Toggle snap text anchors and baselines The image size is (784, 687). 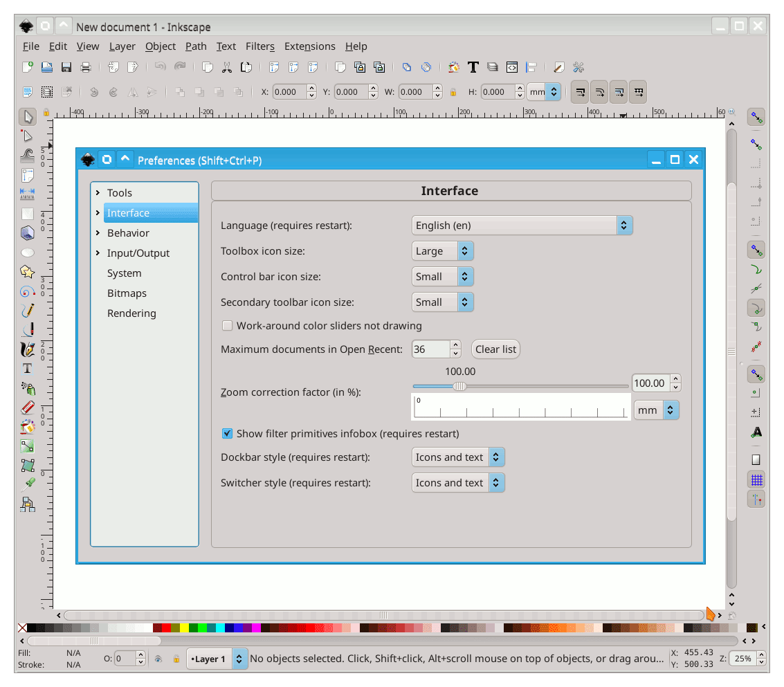(756, 432)
